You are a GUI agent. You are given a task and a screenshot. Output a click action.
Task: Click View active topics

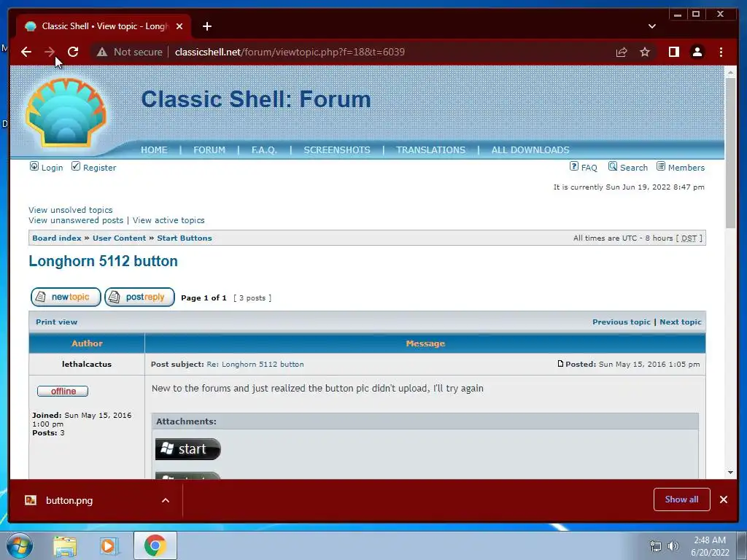tap(169, 220)
